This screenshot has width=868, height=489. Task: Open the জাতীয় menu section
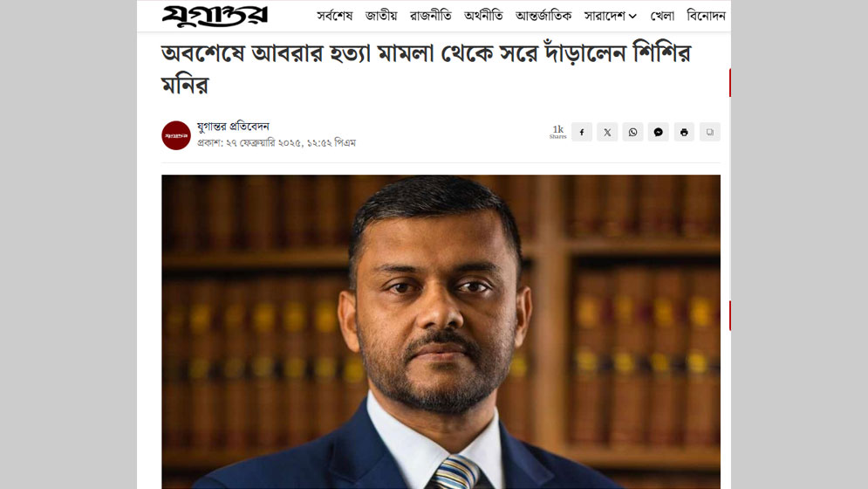click(x=381, y=16)
